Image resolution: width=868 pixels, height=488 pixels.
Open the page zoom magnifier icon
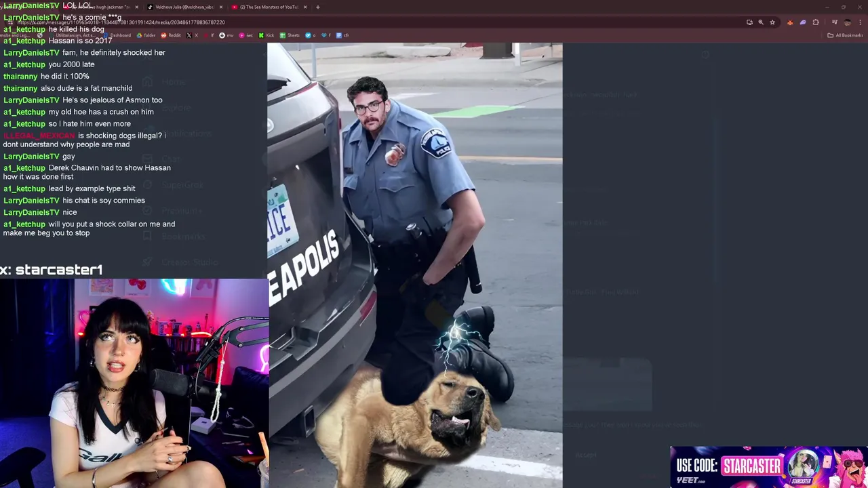coord(761,22)
